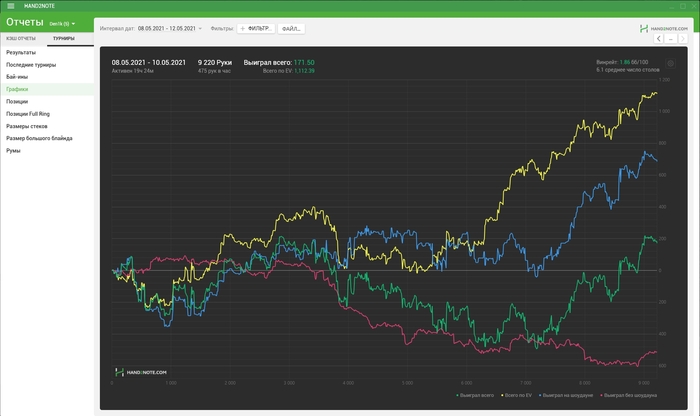Screen dimensions: 700x416
Task: Switch to the КЭШ ОТЧЕТЫ tab
Action: [21, 38]
